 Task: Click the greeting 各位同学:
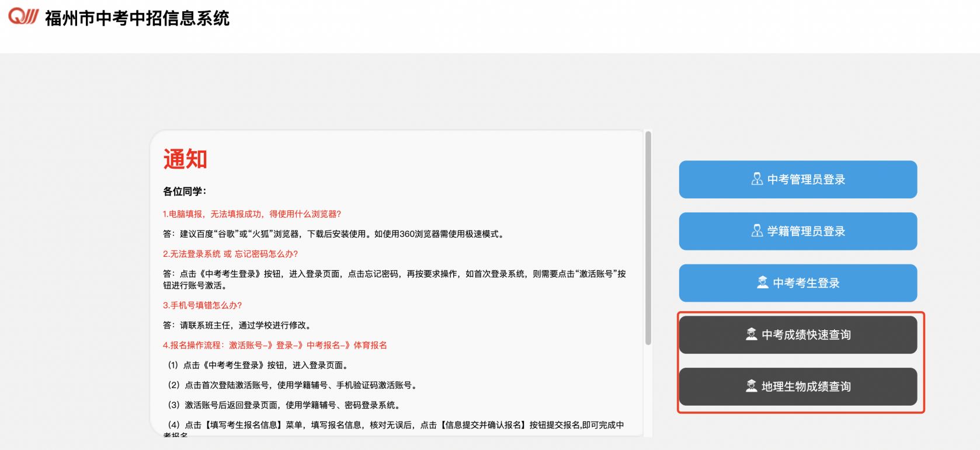point(185,191)
